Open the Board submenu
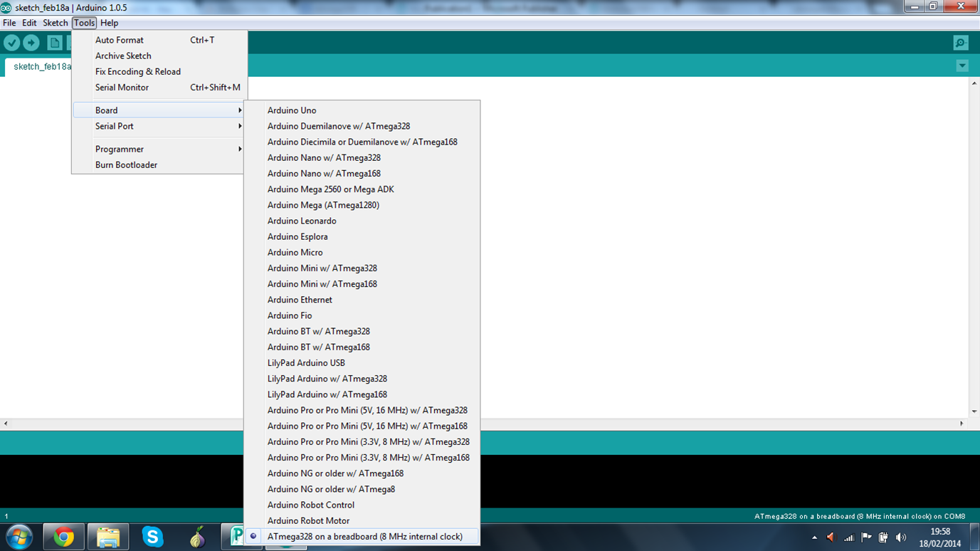Viewport: 980px width, 551px height. pyautogui.click(x=106, y=110)
